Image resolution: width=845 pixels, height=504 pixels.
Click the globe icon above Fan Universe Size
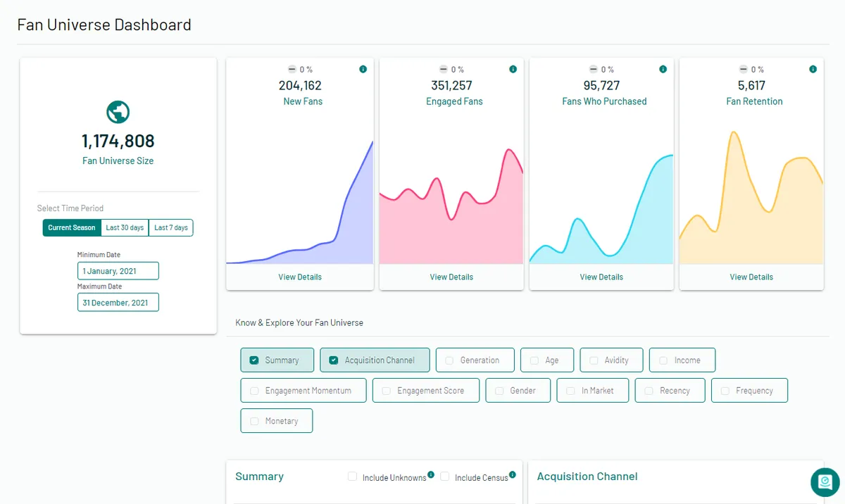118,112
